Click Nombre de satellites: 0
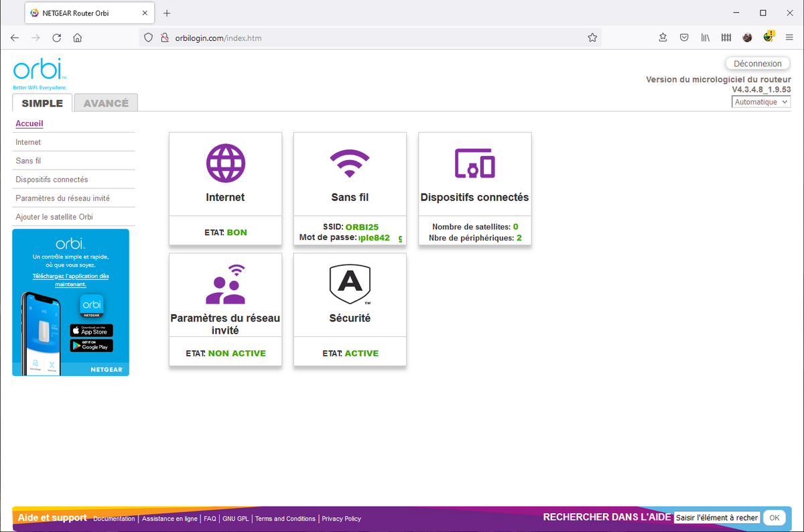Screen dimensions: 804x532 (x=475, y=227)
